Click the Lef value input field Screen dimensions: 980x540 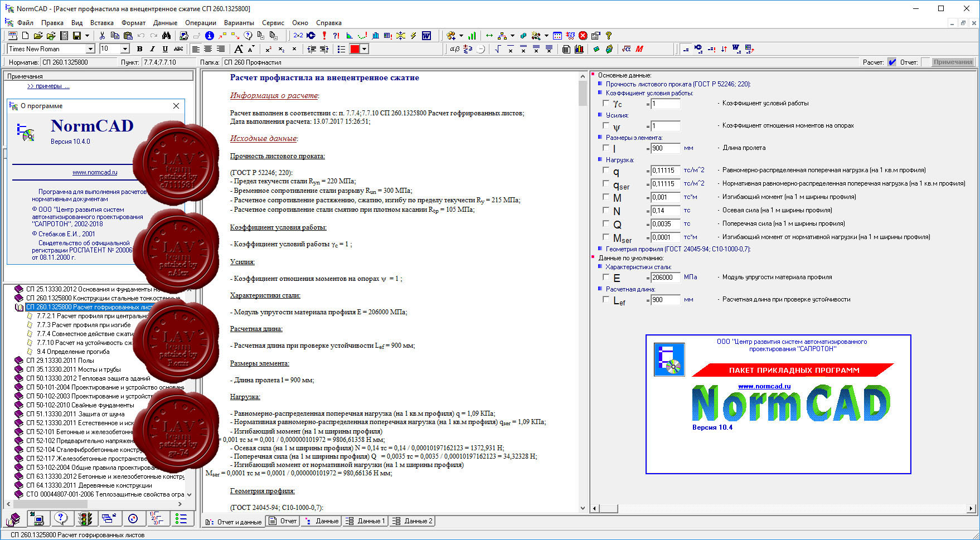[x=666, y=299]
